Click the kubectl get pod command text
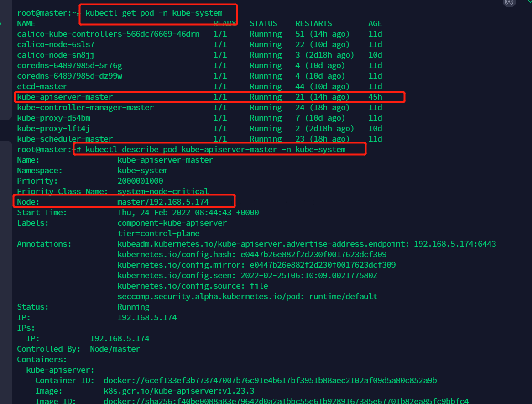Screen dimensions: 532x404 coord(154,13)
